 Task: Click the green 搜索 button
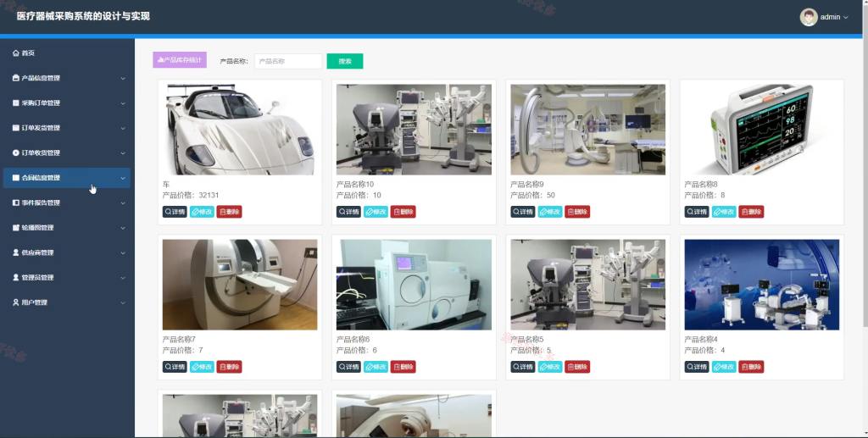click(345, 61)
